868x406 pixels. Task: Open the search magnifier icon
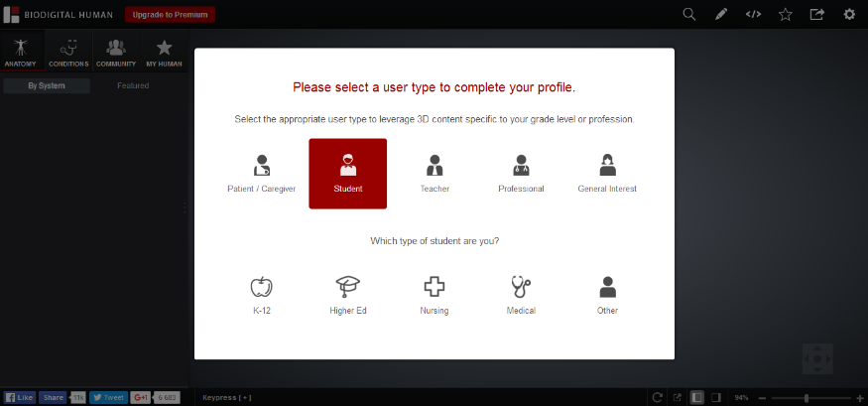pos(689,15)
